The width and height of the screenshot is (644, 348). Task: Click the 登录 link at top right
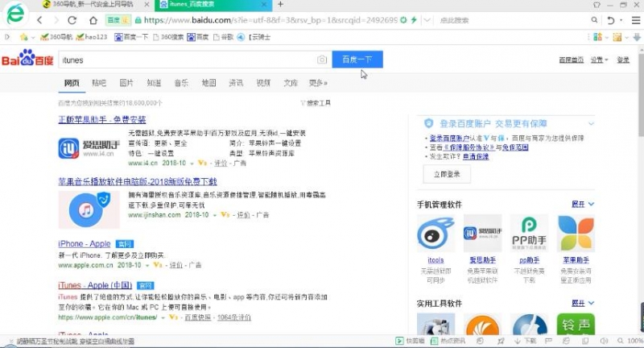click(x=623, y=60)
